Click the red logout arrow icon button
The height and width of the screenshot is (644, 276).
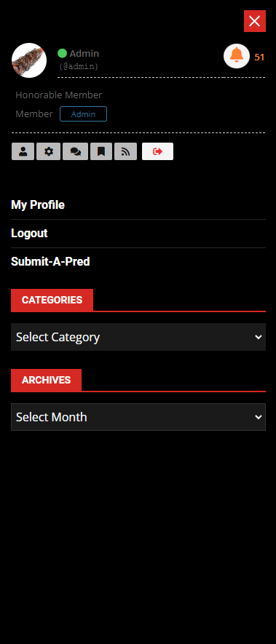click(x=157, y=151)
